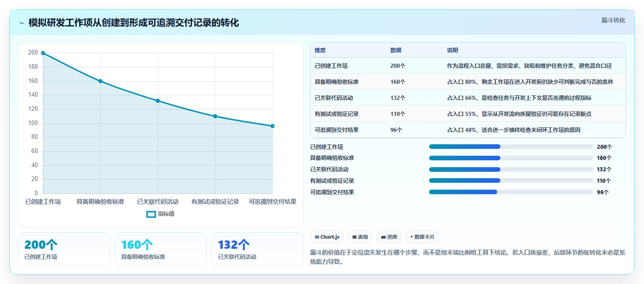Click the y-axis value 100
644x284 pixels.
tap(33, 123)
